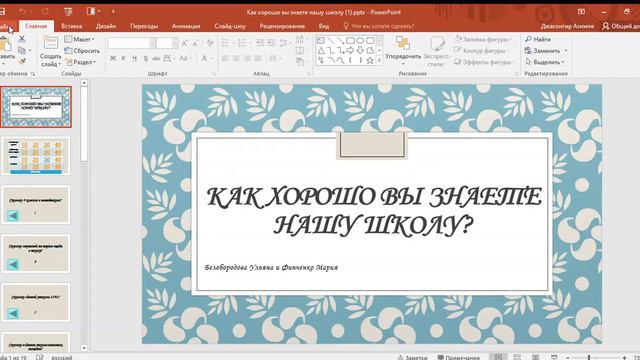Open the font name combo box
Image resolution: width=640 pixels, height=360 pixels.
click(x=131, y=43)
